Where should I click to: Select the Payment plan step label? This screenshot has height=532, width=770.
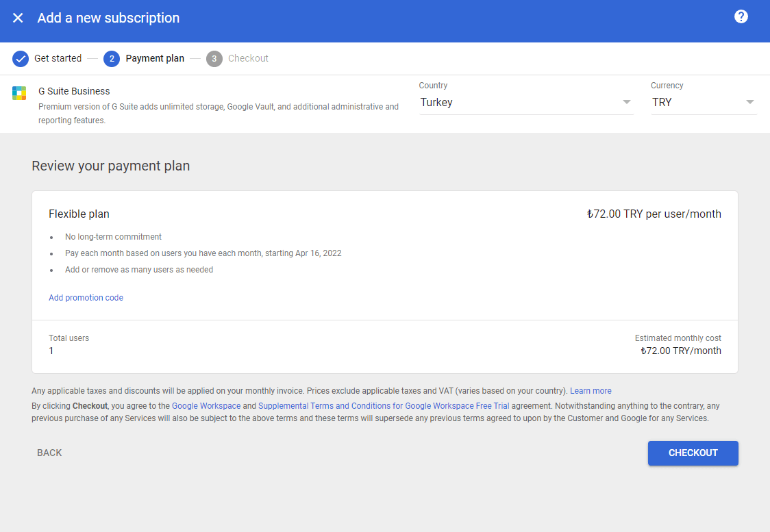pyautogui.click(x=155, y=59)
